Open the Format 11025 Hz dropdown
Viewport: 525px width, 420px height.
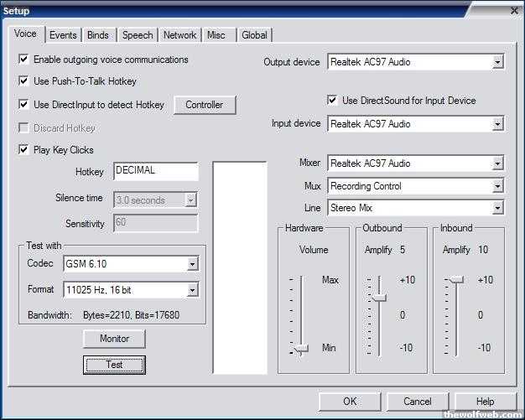click(x=192, y=290)
